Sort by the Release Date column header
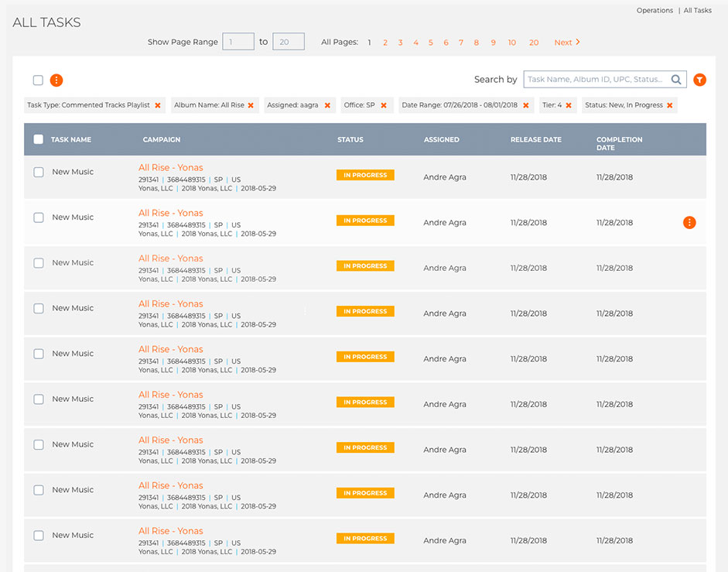Image resolution: width=728 pixels, height=572 pixels. 535,140
